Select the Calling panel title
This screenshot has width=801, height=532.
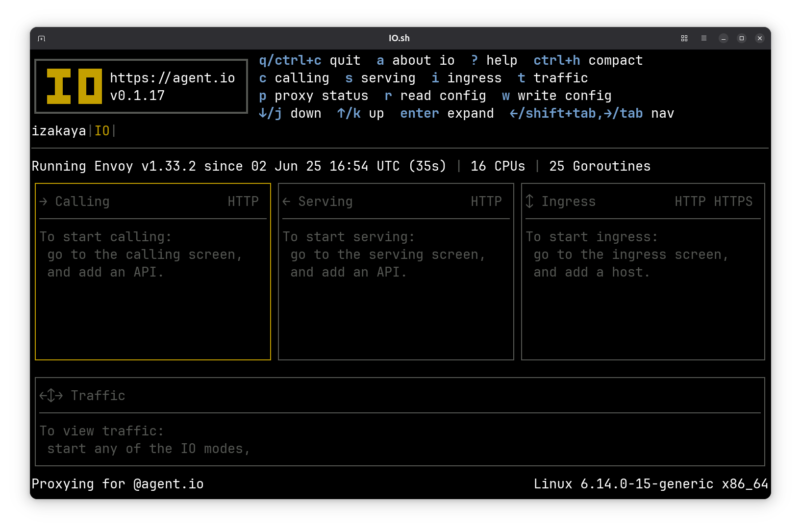click(x=82, y=202)
